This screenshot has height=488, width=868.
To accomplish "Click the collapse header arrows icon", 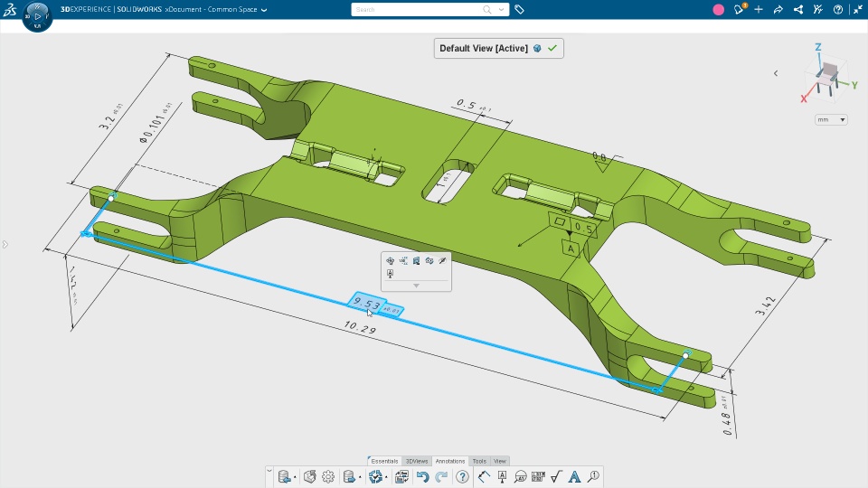I will pos(857,9).
